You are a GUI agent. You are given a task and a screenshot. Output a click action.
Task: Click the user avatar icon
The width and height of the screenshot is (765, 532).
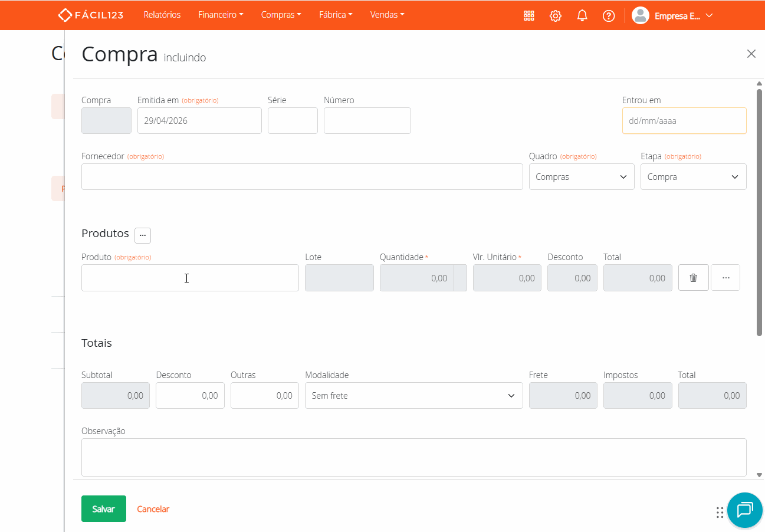point(641,15)
